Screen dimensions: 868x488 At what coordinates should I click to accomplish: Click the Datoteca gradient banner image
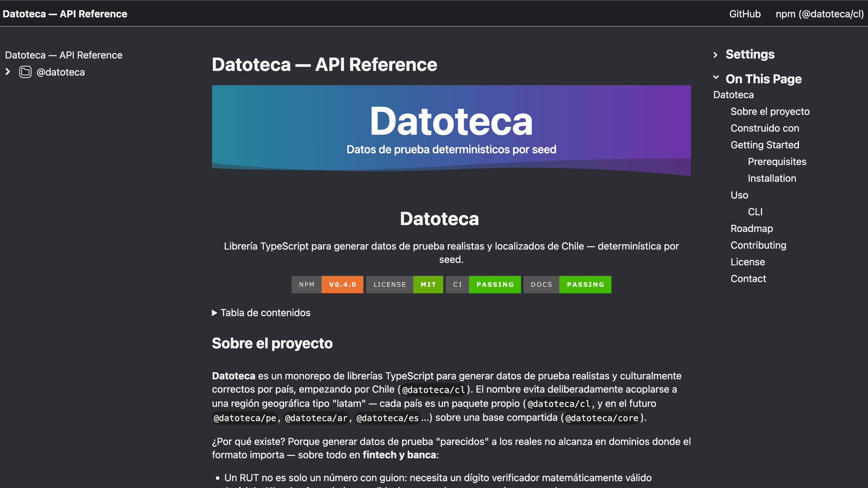[x=451, y=130]
